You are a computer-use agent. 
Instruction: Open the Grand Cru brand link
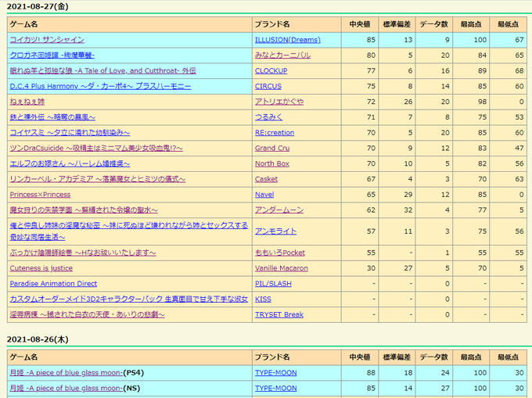[272, 148]
